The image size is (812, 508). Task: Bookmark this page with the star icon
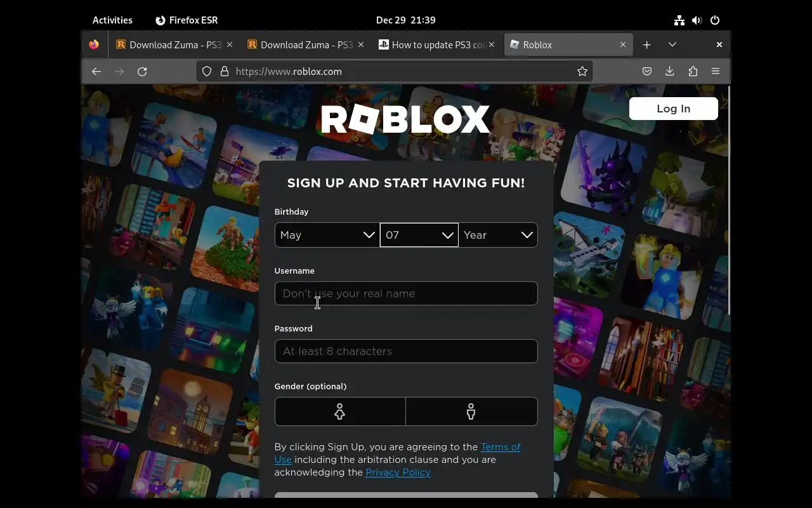[582, 72]
